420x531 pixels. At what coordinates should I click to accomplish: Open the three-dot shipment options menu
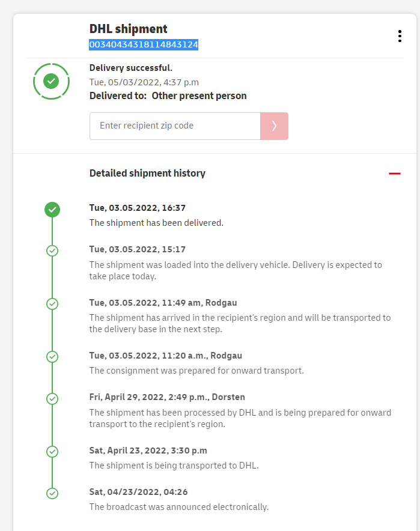tap(400, 36)
